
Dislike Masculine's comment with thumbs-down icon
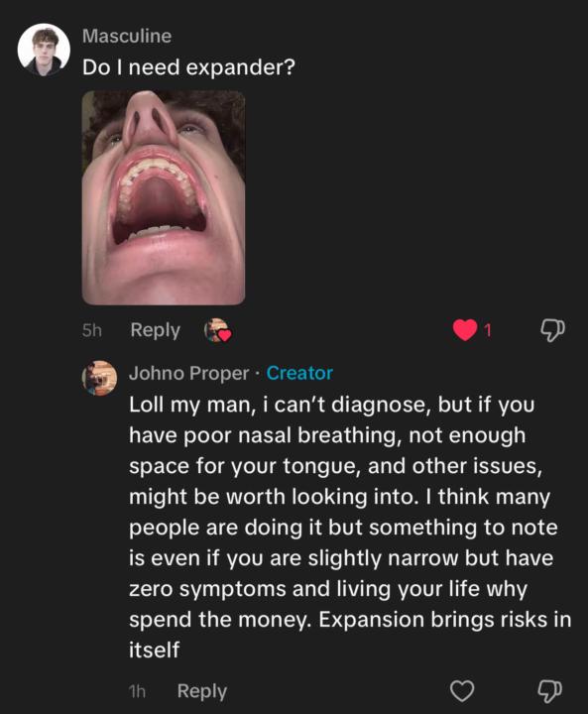coord(552,330)
